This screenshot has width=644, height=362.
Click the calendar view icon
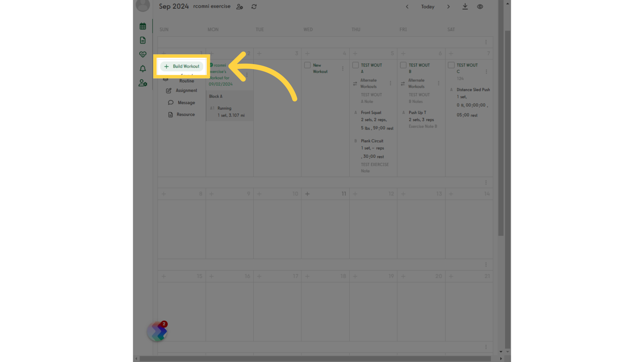click(143, 26)
